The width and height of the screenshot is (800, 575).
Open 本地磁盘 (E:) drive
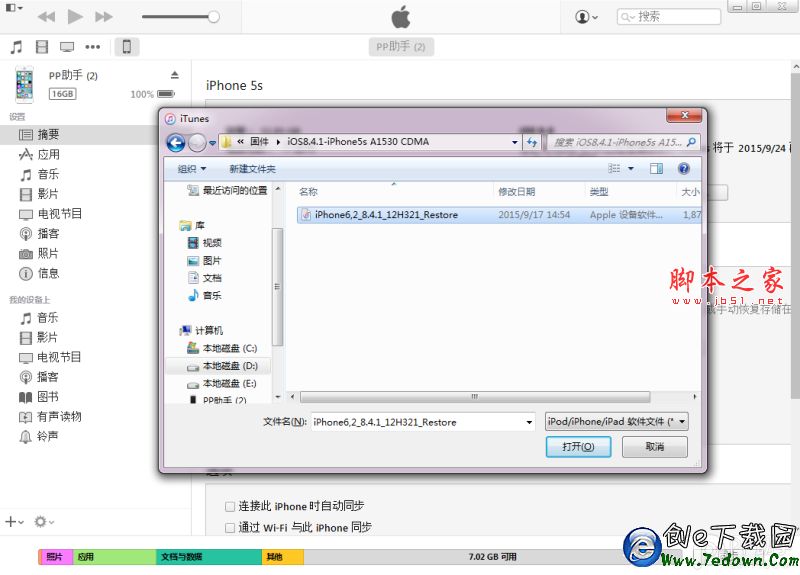point(222,384)
